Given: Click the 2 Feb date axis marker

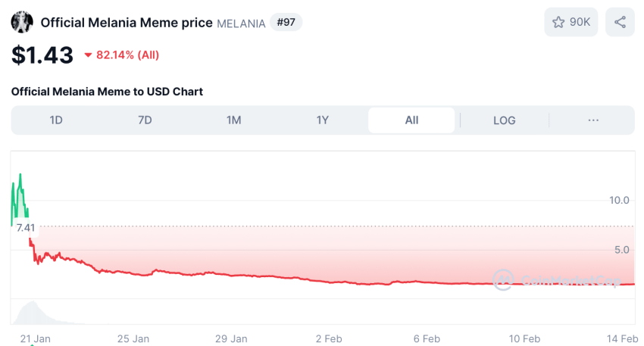Looking at the screenshot, I should click(x=329, y=338).
